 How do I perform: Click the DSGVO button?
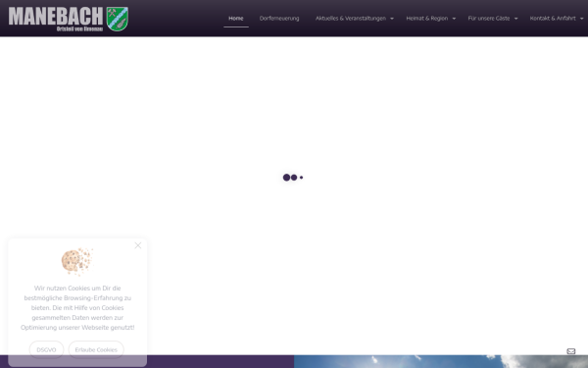tap(46, 349)
